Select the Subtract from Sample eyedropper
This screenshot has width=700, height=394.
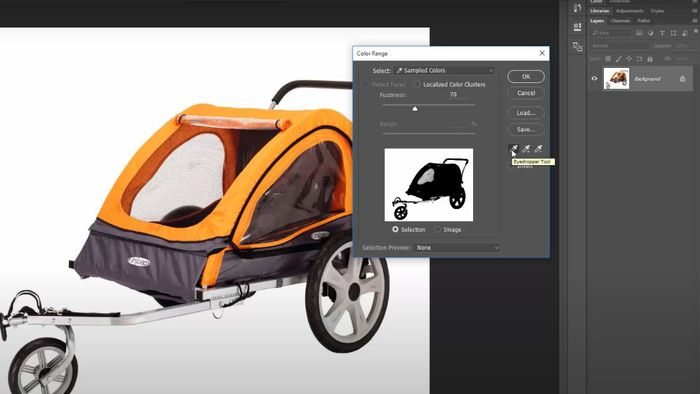point(538,149)
